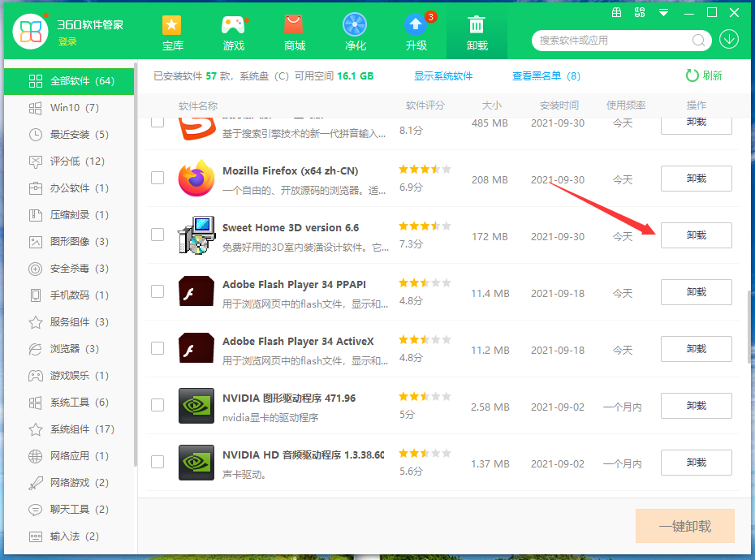Select 办公软件 (1) category
This screenshot has width=755, height=560.
pyautogui.click(x=69, y=188)
